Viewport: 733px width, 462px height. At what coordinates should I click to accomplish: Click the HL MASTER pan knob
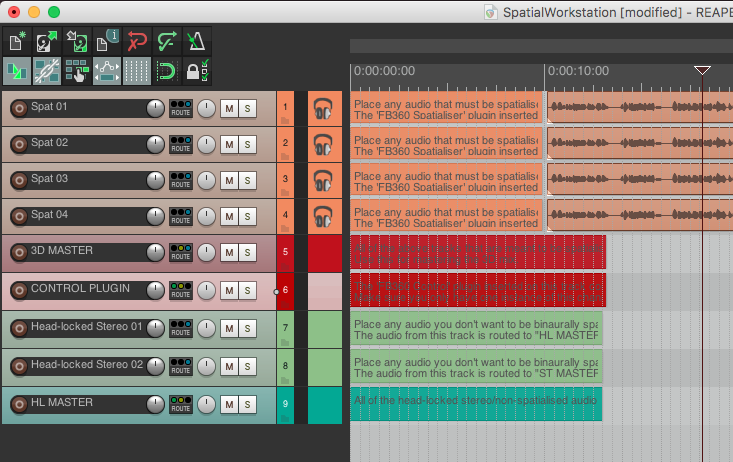[206, 404]
